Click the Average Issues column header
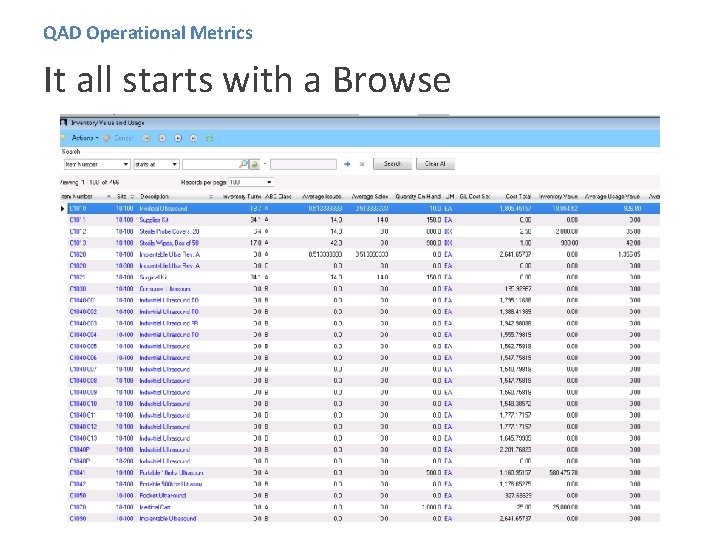Viewport: 720px width, 540px height. pyautogui.click(x=322, y=197)
